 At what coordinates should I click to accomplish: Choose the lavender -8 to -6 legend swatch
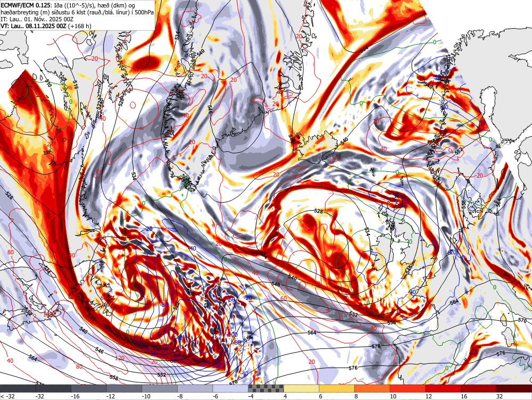(x=195, y=388)
